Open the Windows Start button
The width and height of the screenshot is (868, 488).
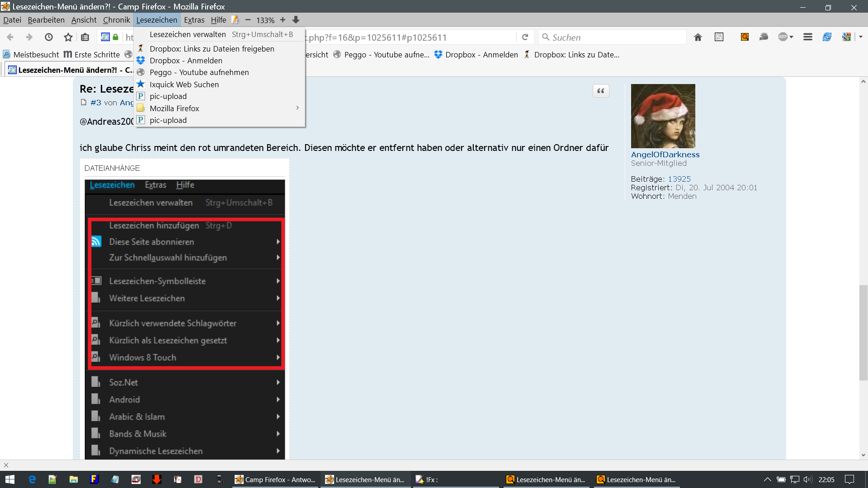pos(10,479)
